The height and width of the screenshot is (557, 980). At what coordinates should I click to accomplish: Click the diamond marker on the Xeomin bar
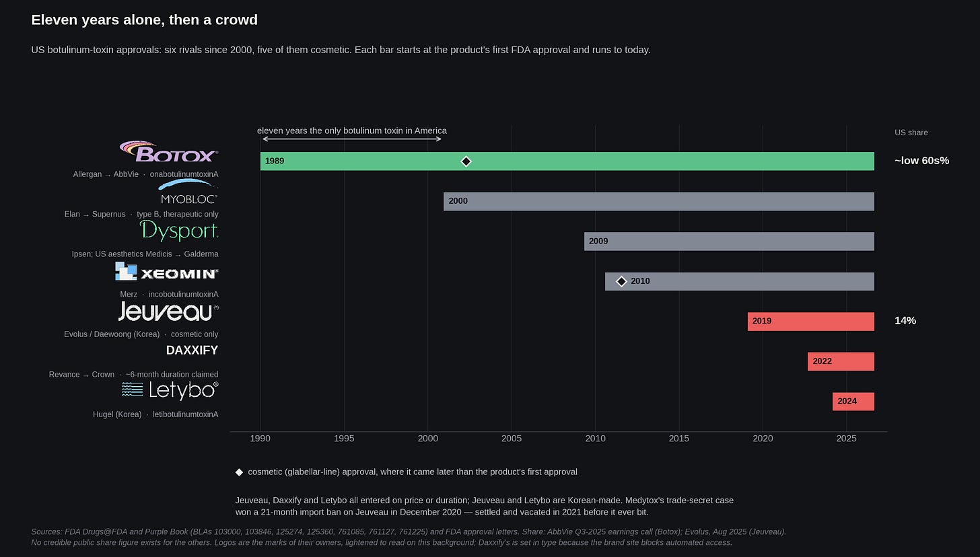(621, 281)
